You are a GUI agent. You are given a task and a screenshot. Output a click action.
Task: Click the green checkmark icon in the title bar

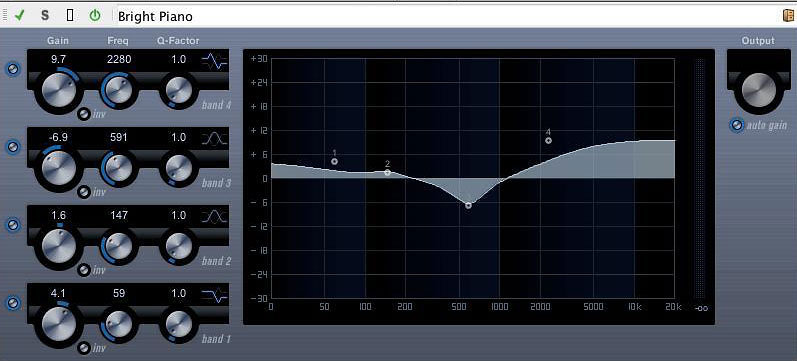click(20, 15)
